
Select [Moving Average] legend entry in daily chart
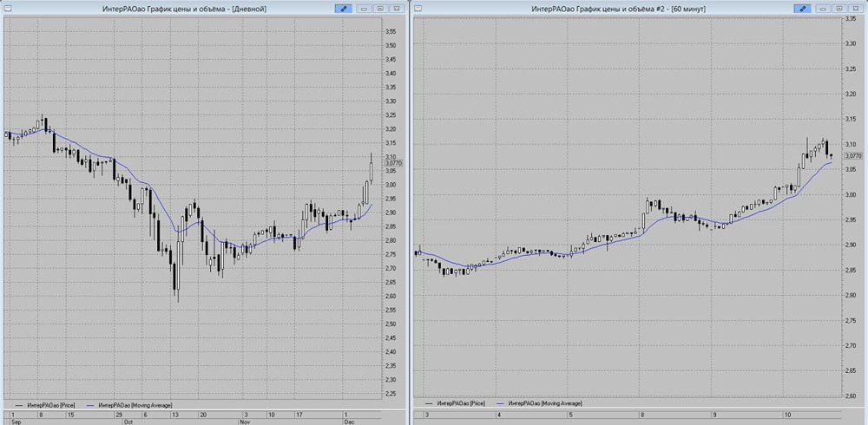pyautogui.click(x=129, y=405)
